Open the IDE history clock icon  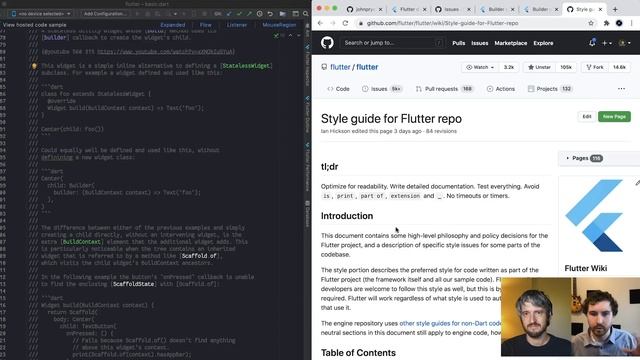pyautogui.click(x=260, y=14)
